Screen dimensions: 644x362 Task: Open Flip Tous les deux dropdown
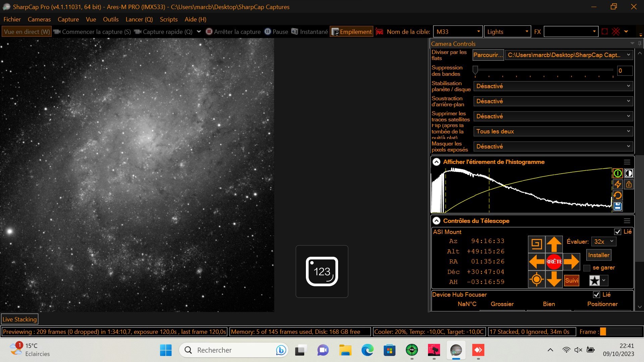coord(553,131)
